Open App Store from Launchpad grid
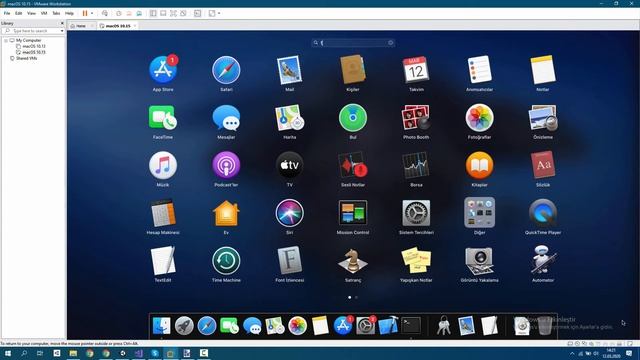The width and height of the screenshot is (640, 360). 163,70
